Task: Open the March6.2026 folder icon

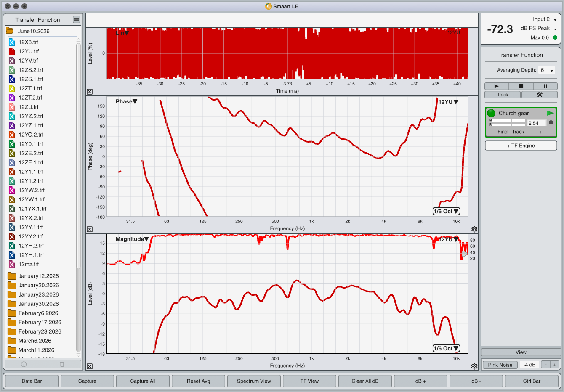Action: click(12, 341)
